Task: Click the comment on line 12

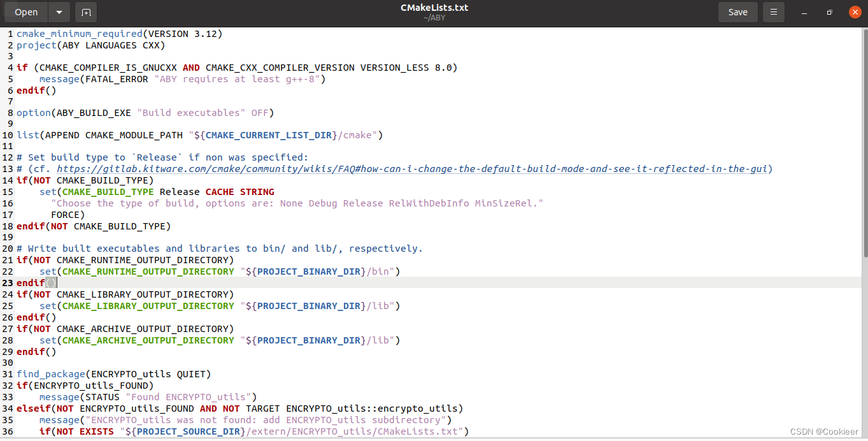Action: (162, 157)
